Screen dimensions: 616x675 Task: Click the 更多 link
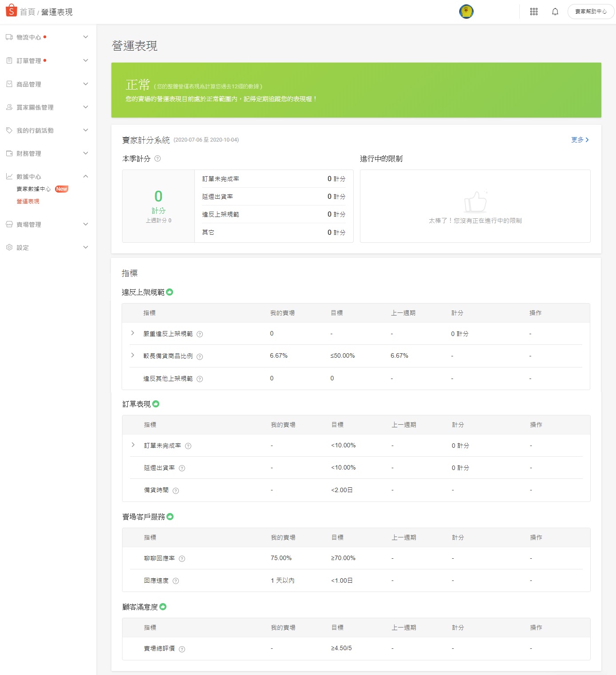(580, 140)
